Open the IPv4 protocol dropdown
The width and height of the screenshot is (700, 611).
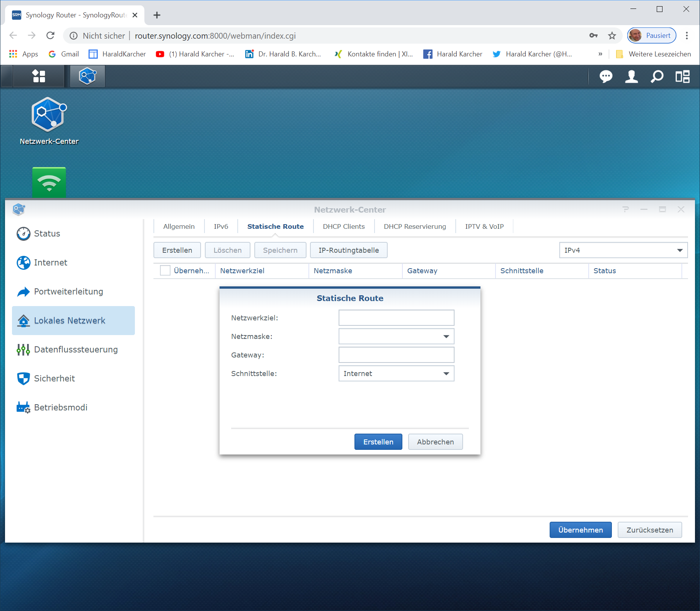(x=623, y=250)
